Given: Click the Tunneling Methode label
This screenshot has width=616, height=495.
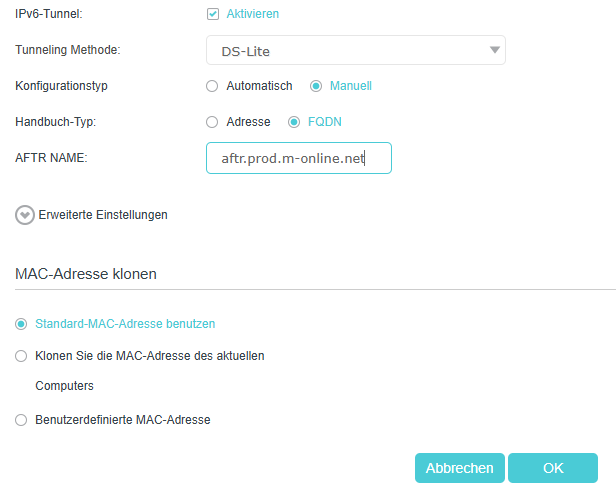Looking at the screenshot, I should point(68,50).
